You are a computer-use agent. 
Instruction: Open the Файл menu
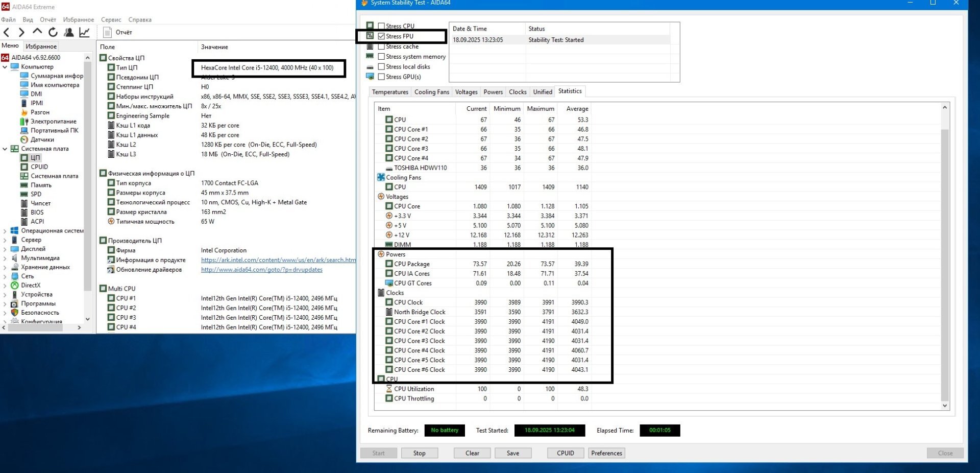coord(9,20)
